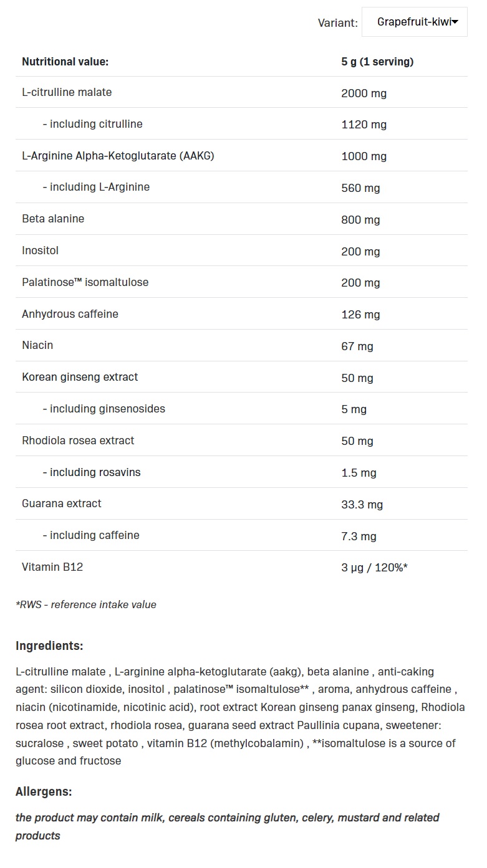Click the 2000 mg value
The height and width of the screenshot is (868, 487).
[364, 93]
